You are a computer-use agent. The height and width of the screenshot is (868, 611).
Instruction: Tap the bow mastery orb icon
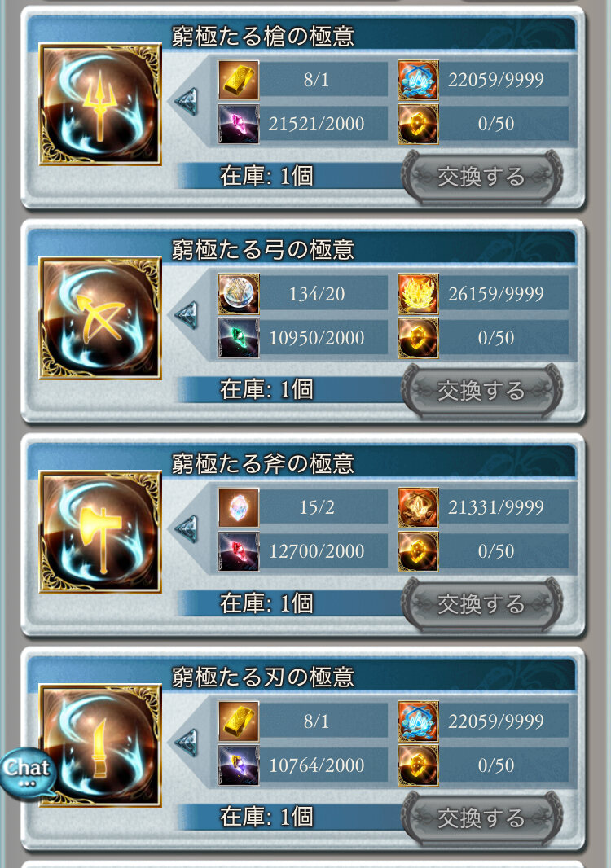coord(100,318)
